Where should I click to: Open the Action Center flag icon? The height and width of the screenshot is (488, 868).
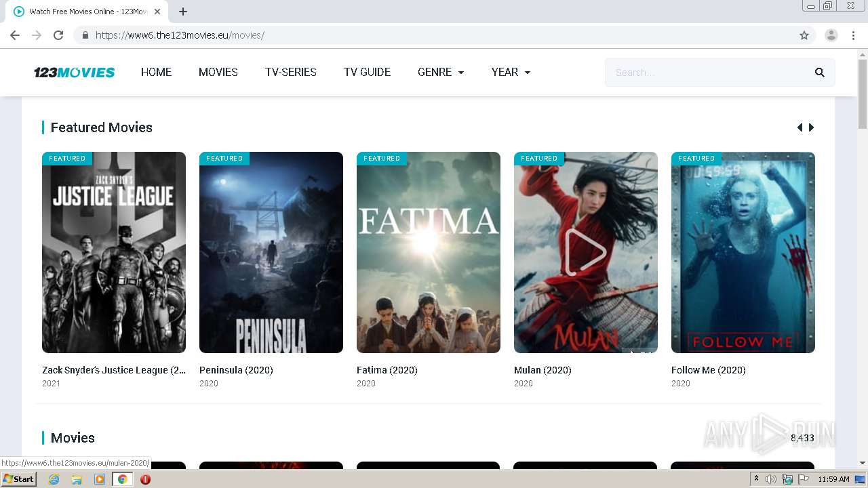(804, 479)
